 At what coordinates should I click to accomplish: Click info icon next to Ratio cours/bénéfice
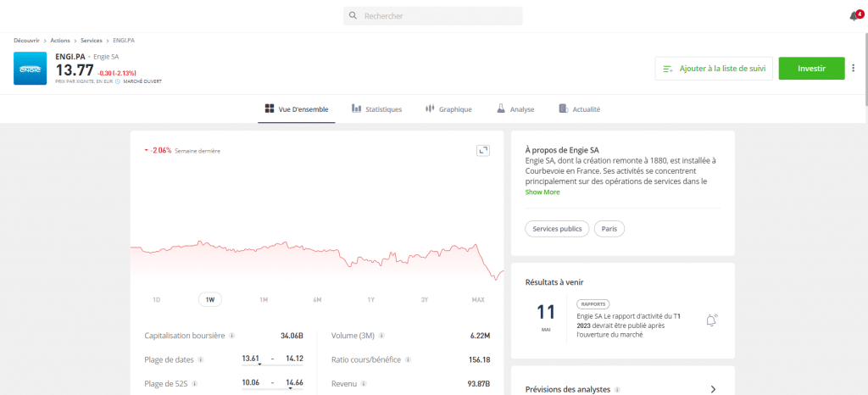click(409, 359)
